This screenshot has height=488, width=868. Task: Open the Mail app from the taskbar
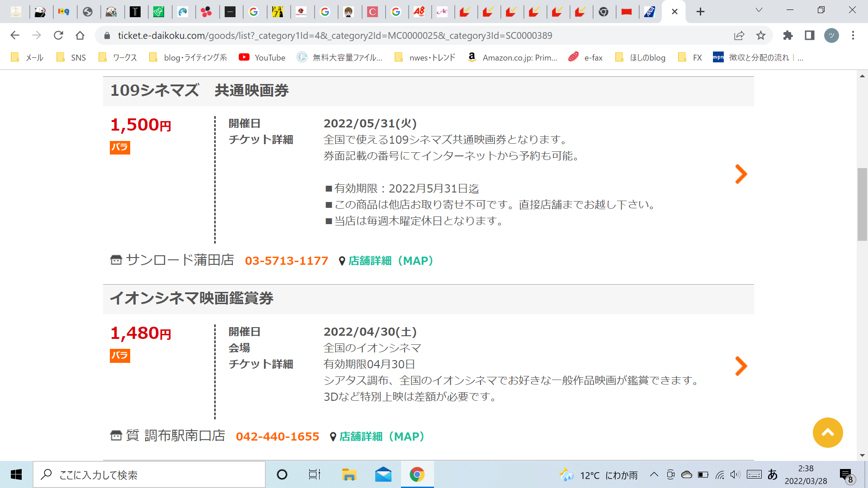click(383, 474)
